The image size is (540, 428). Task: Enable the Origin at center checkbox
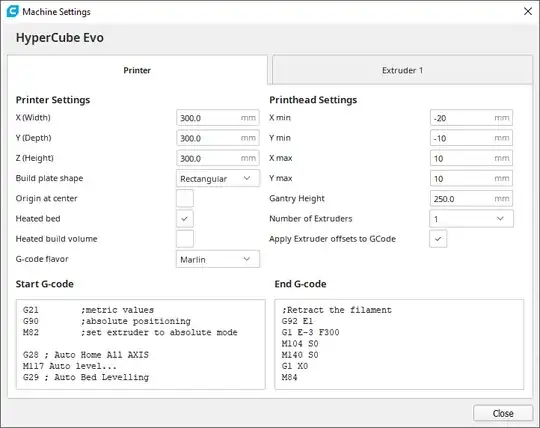click(185, 198)
